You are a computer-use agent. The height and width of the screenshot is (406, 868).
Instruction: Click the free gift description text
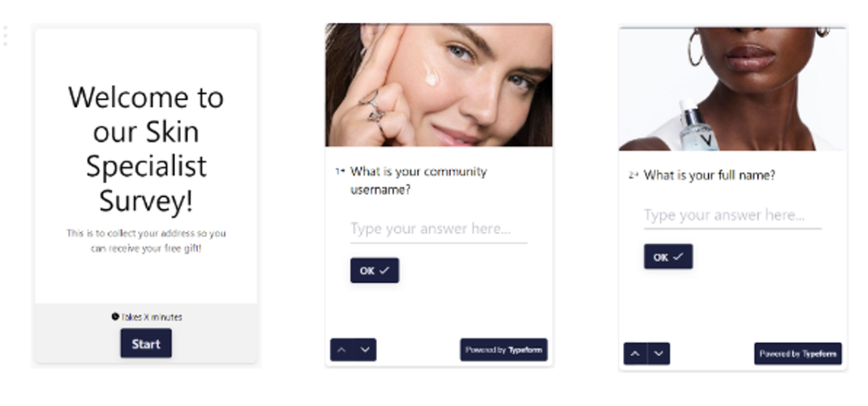click(x=146, y=240)
